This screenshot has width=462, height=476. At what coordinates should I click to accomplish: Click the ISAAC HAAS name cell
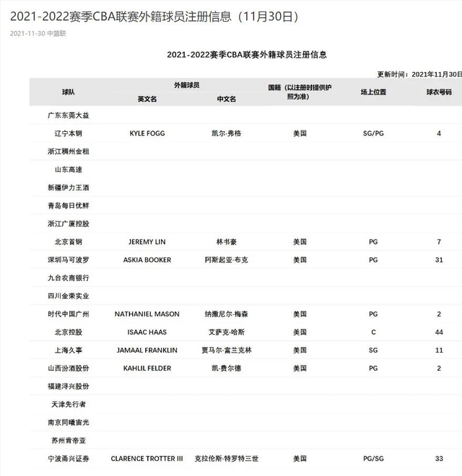(x=147, y=332)
